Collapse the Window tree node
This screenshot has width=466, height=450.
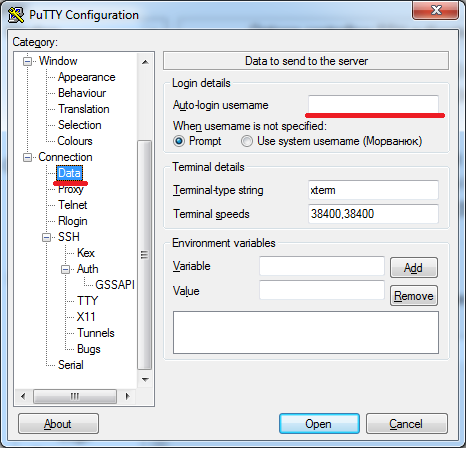pyautogui.click(x=27, y=61)
